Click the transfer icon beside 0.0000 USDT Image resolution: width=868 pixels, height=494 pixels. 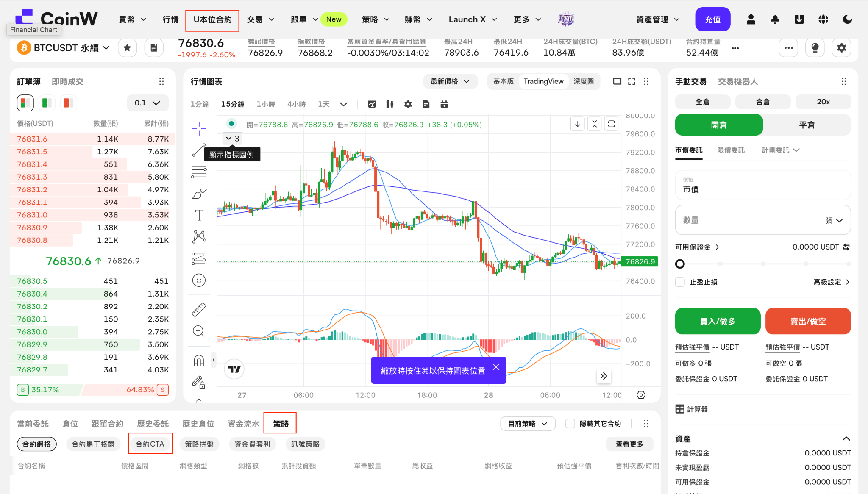[x=846, y=247]
